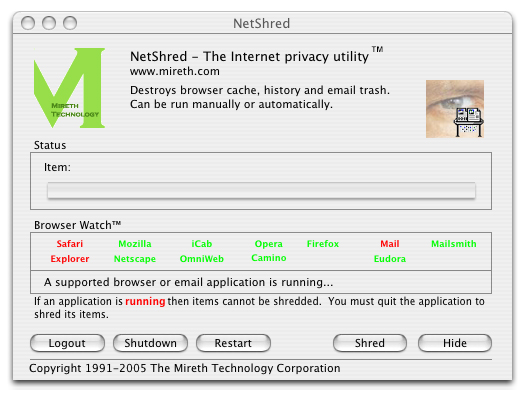Select Camino in Browser Watch
526x394 pixels.
[x=269, y=258]
